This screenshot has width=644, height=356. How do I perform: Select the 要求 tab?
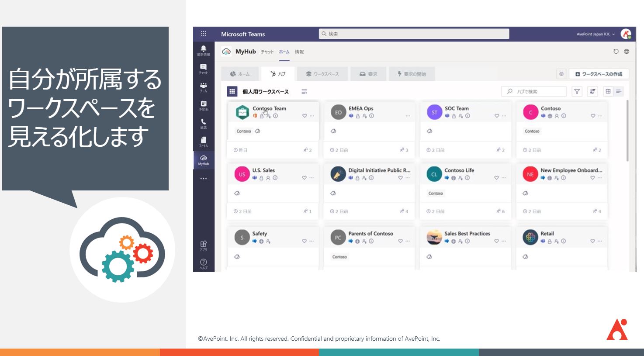click(x=368, y=74)
